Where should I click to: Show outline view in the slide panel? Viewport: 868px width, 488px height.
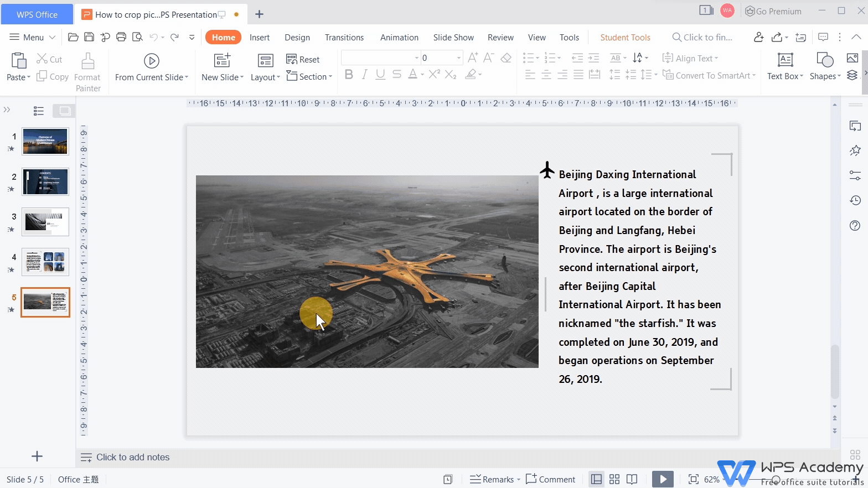(x=39, y=111)
